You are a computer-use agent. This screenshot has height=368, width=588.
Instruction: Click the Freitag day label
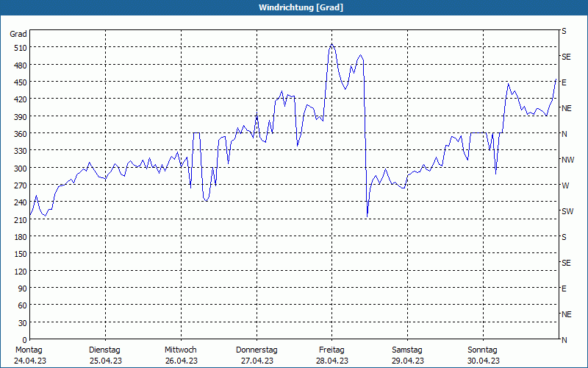pos(331,350)
